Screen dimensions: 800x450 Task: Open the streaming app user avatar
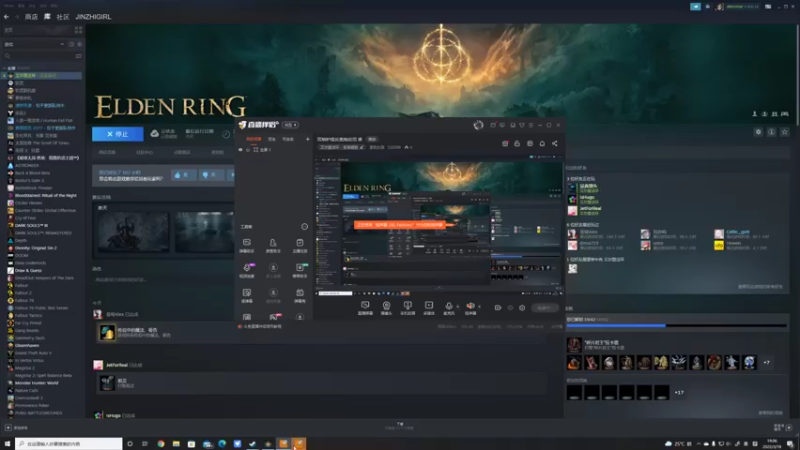(x=478, y=125)
